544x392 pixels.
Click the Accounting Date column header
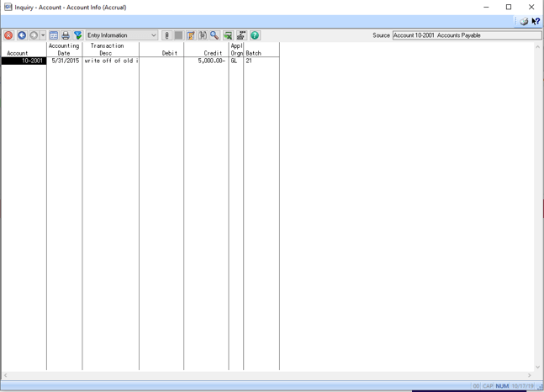click(x=64, y=50)
